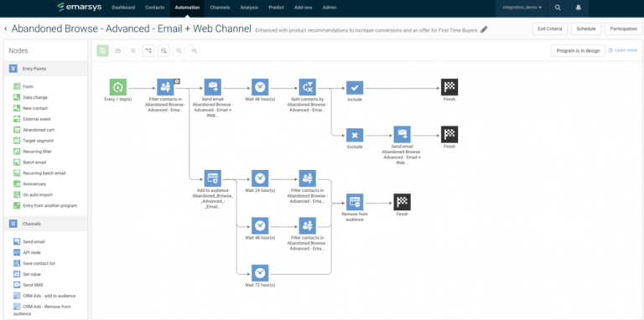Collapse the Entry Points section
Screen dimensions: 644x320
13,69
